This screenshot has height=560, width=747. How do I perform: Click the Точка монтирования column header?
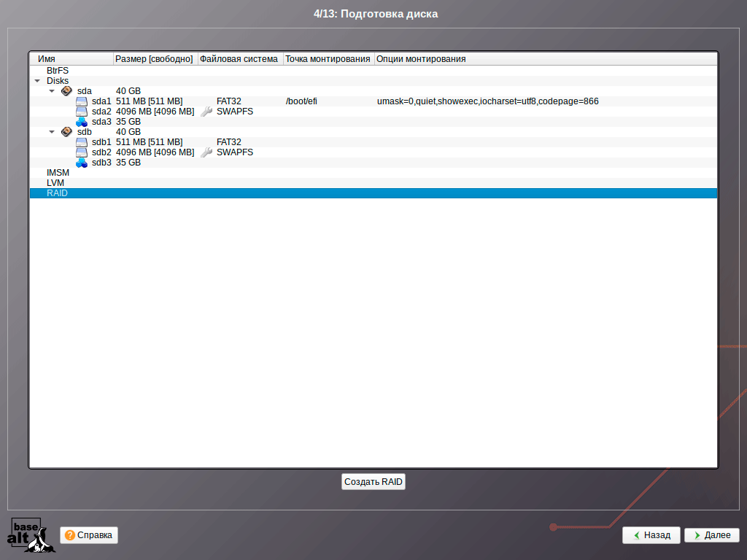pos(329,59)
